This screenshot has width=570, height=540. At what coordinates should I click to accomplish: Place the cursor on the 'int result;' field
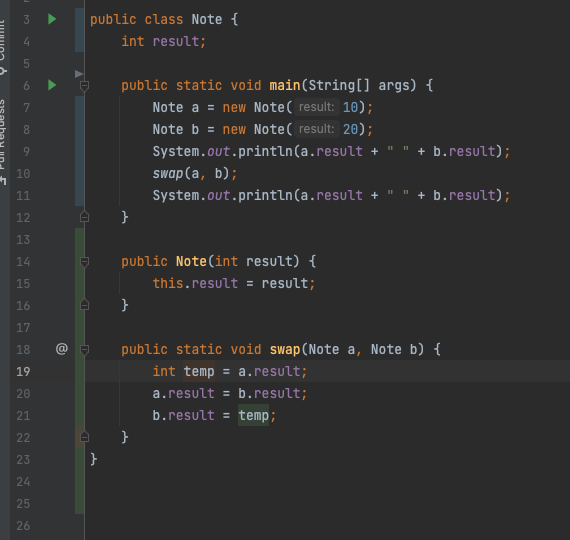point(164,41)
